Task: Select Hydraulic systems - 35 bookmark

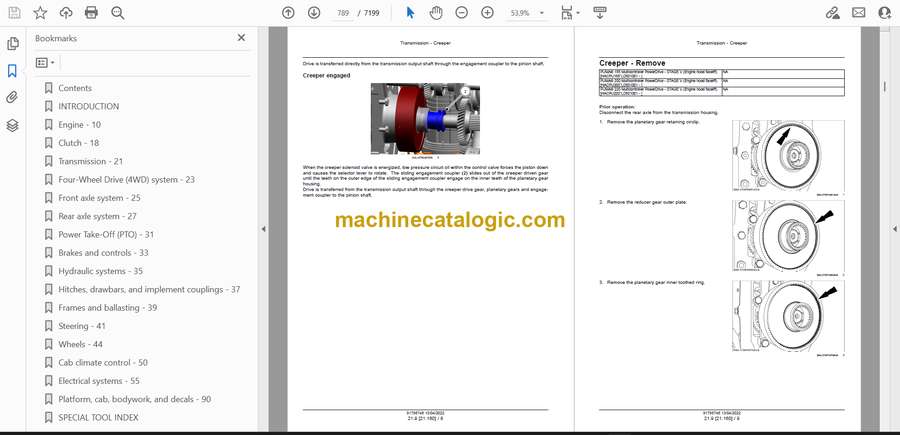Action: pyautogui.click(x=100, y=271)
